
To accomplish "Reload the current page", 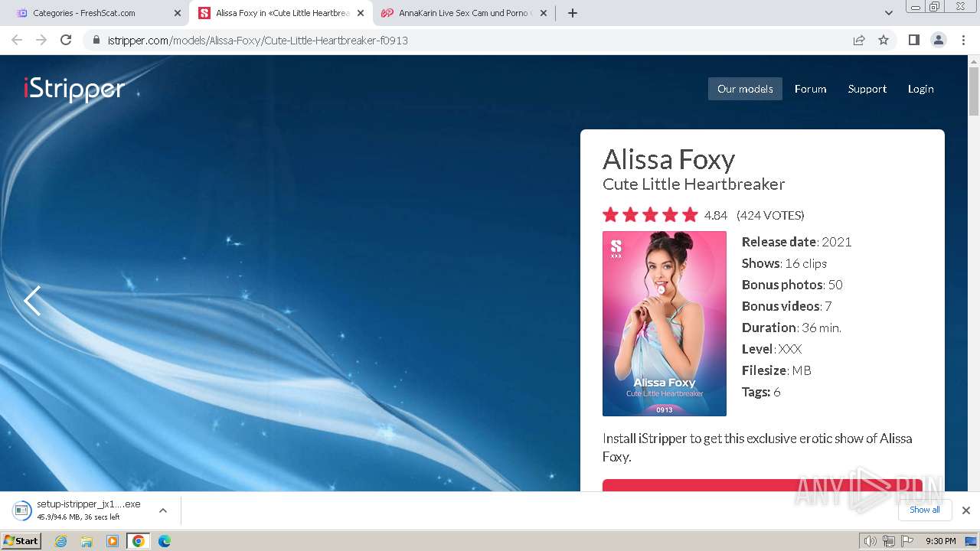I will (x=66, y=40).
